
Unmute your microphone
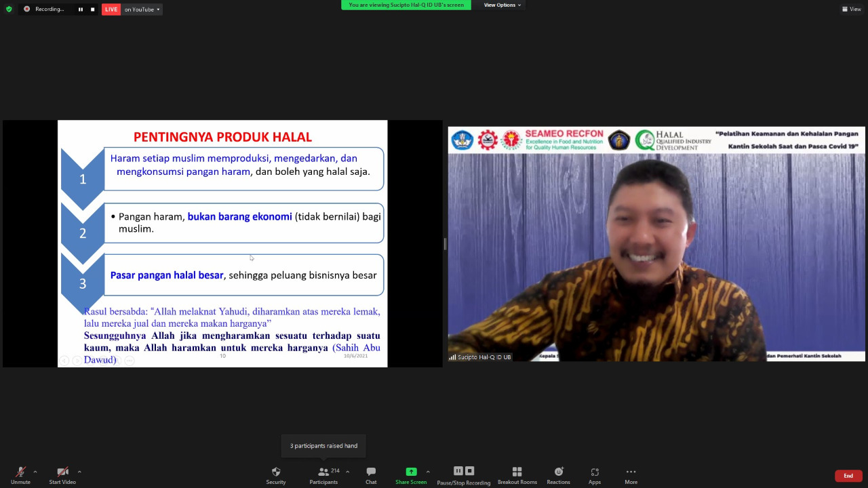tap(20, 474)
